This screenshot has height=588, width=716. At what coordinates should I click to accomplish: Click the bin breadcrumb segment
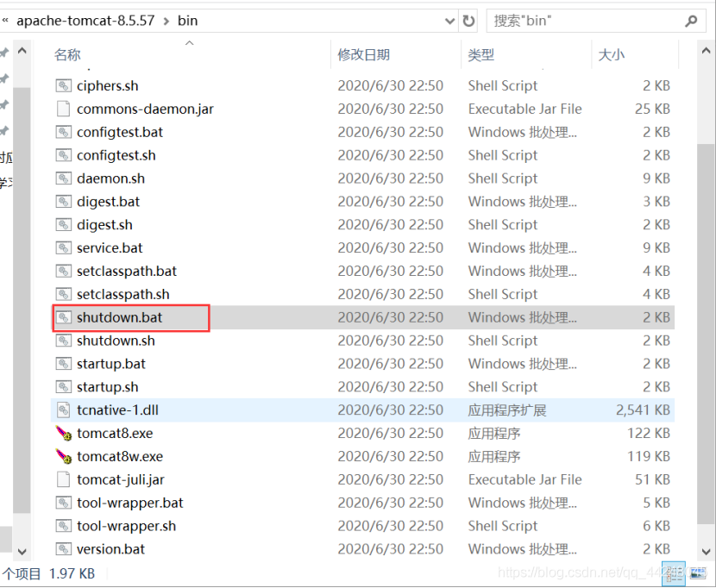click(x=188, y=21)
